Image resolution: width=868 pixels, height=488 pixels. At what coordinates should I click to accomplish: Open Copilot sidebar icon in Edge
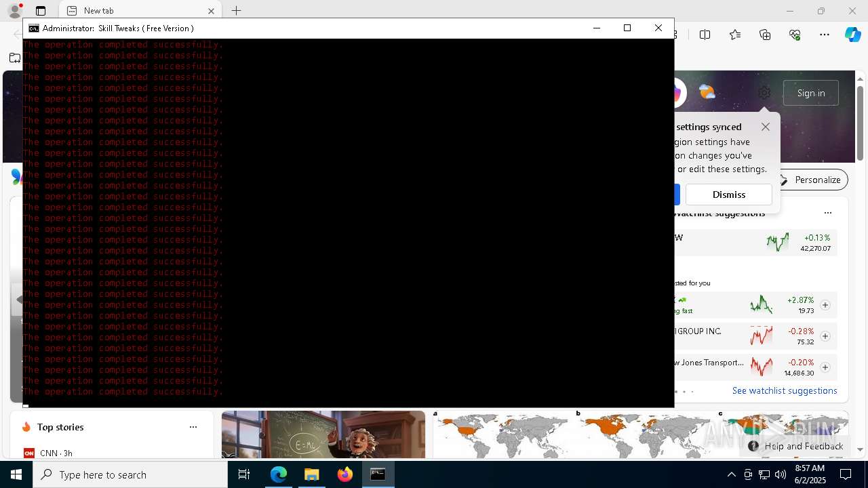tap(853, 35)
